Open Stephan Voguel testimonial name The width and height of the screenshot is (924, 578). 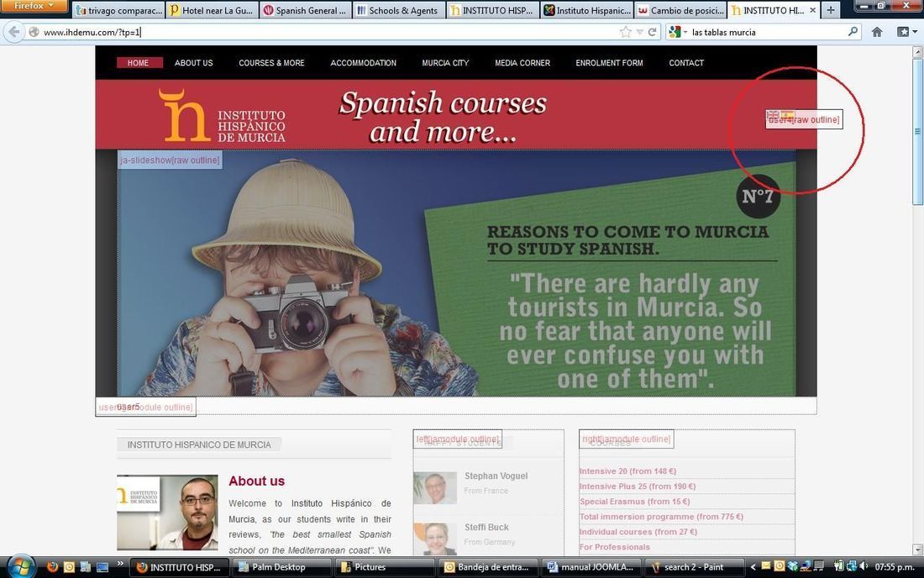496,476
